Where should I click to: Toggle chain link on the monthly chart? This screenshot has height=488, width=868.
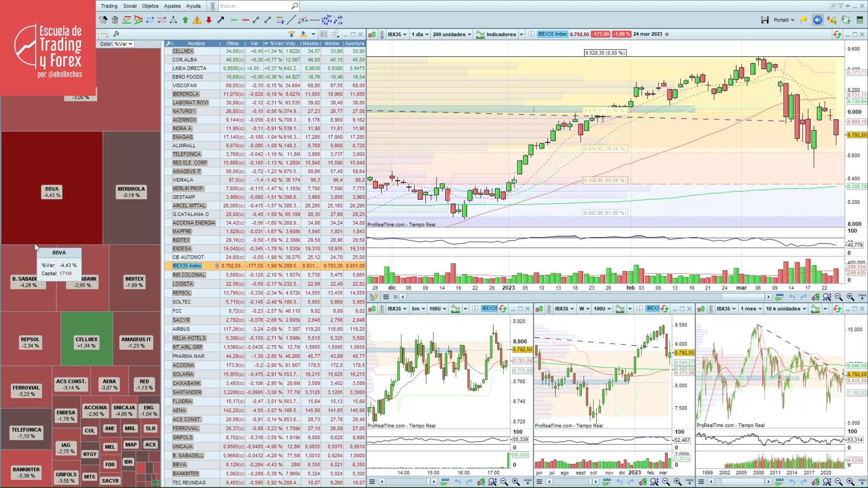coord(711,309)
